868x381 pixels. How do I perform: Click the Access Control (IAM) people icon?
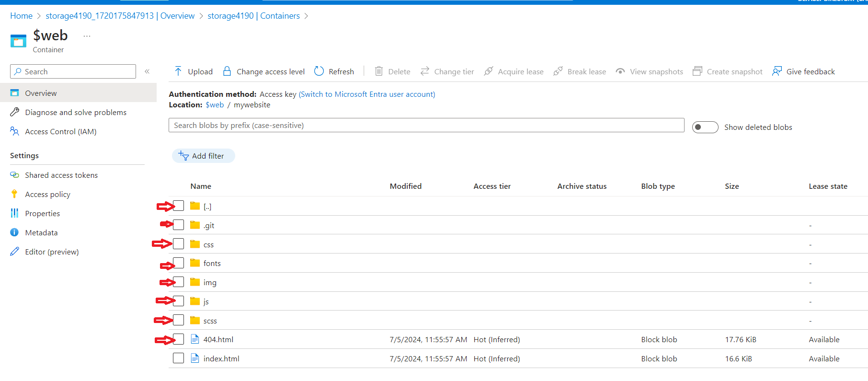point(15,131)
